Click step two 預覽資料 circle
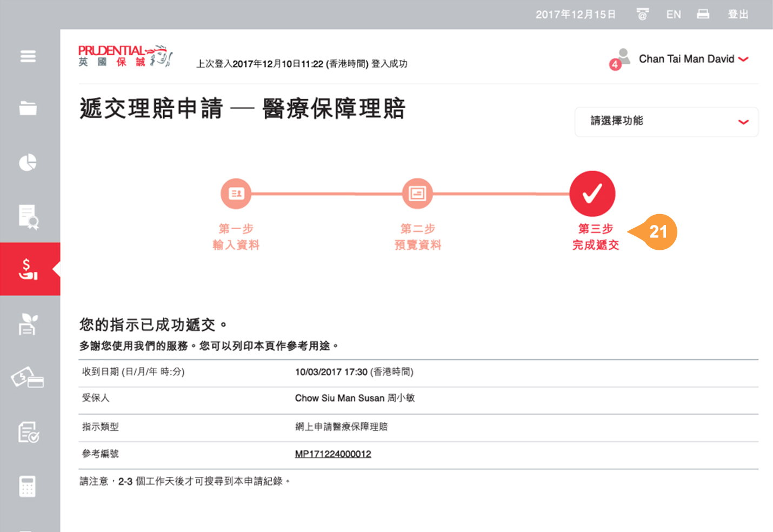Viewport: 773px width, 532px height. (417, 194)
